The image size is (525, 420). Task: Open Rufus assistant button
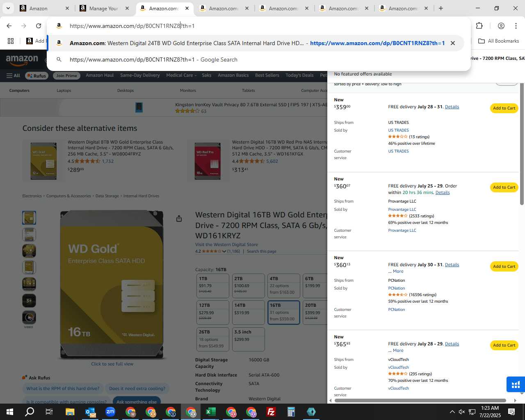point(37,75)
